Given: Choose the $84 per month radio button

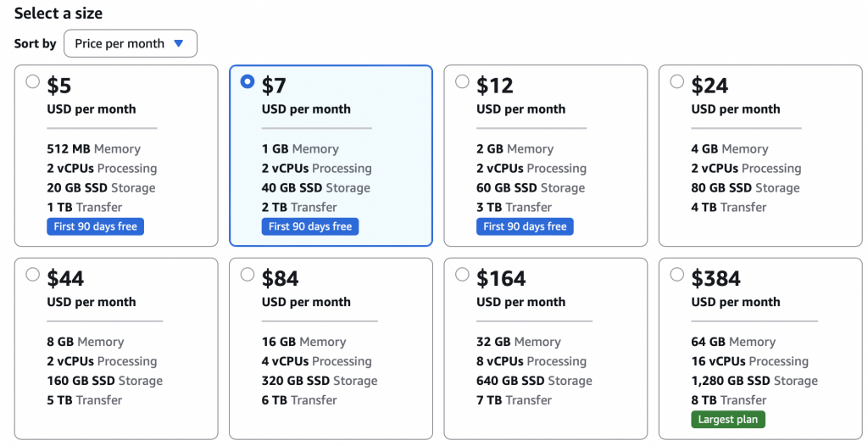Looking at the screenshot, I should coord(248,274).
